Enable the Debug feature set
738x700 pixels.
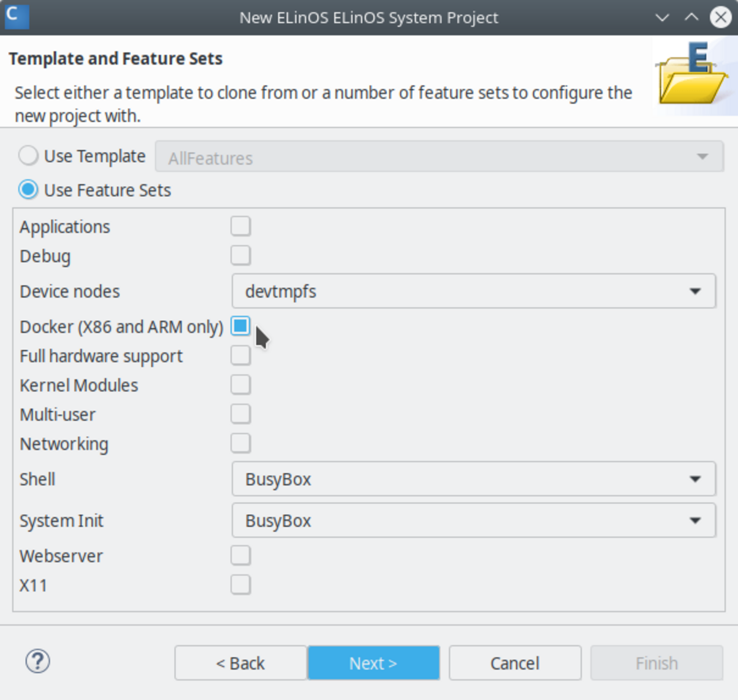pos(241,255)
